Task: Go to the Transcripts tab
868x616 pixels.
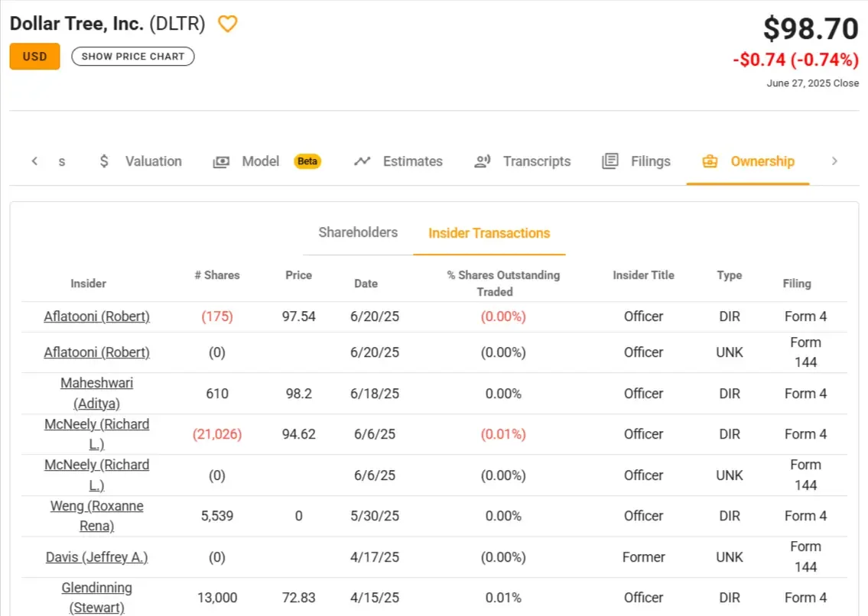Action: [x=537, y=161]
